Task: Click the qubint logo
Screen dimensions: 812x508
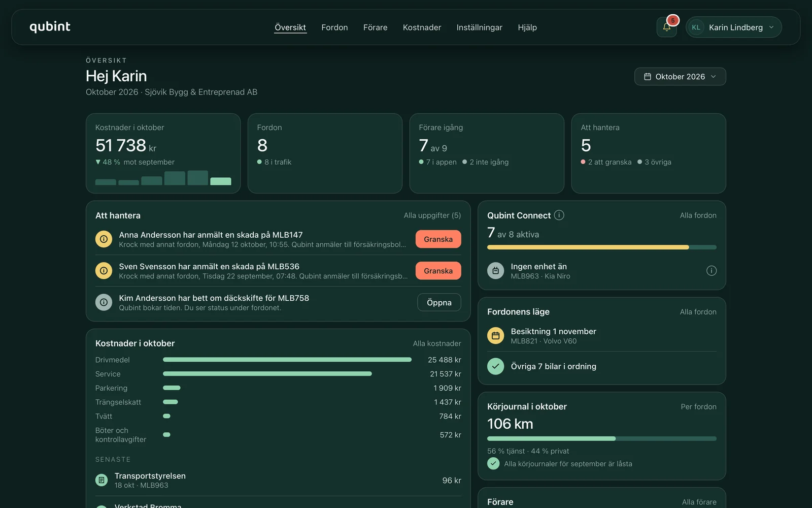Action: (50, 27)
